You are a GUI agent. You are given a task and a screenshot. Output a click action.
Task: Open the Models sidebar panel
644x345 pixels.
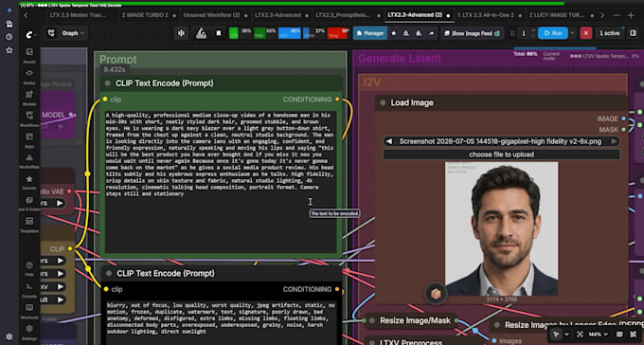coord(29,98)
